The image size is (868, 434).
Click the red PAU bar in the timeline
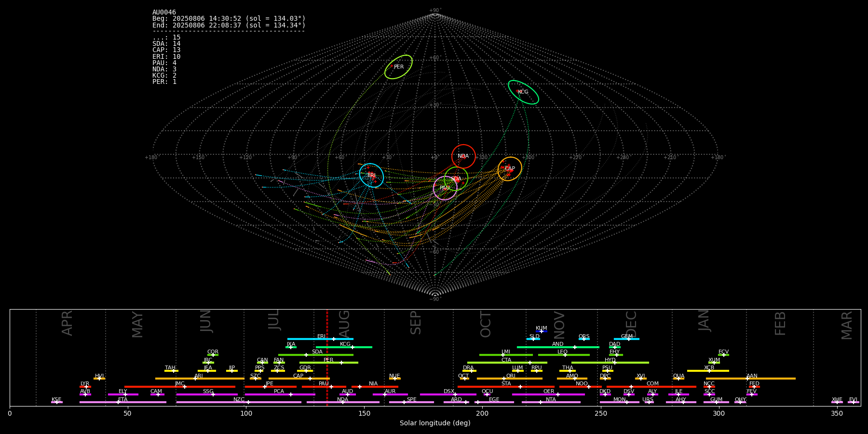pyautogui.click(x=324, y=386)
